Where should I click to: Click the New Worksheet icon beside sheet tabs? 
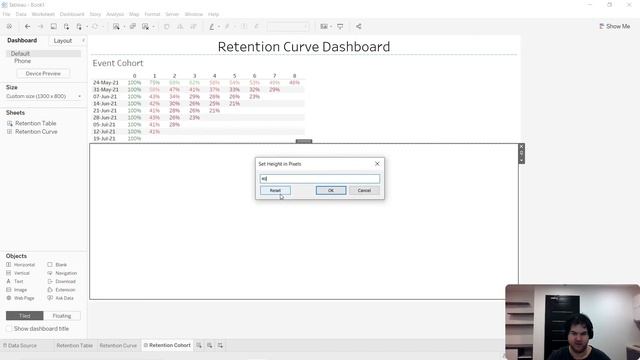(x=199, y=345)
